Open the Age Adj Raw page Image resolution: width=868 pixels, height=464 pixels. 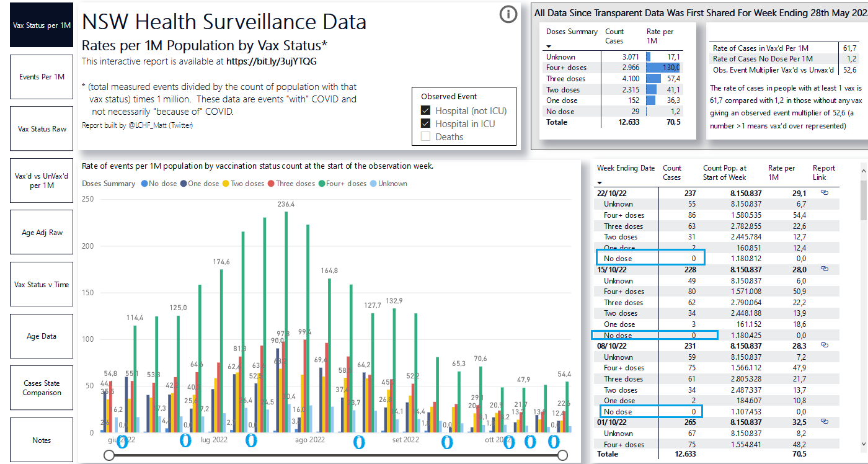click(42, 233)
